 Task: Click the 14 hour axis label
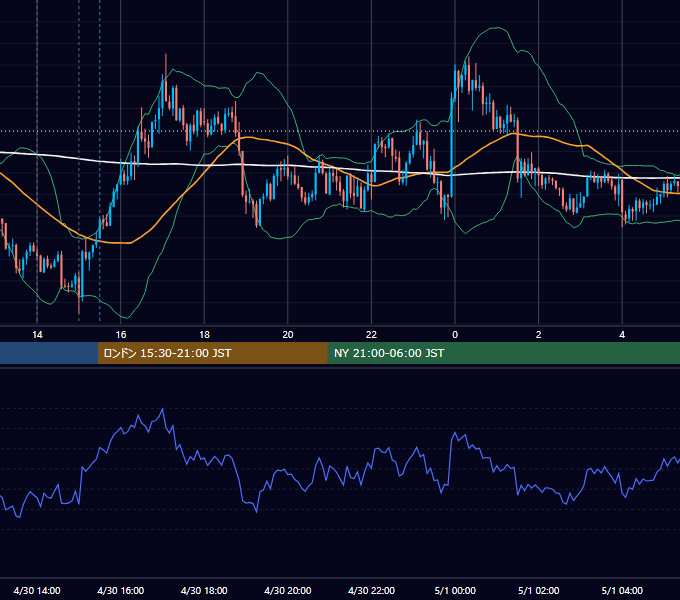pyautogui.click(x=37, y=335)
